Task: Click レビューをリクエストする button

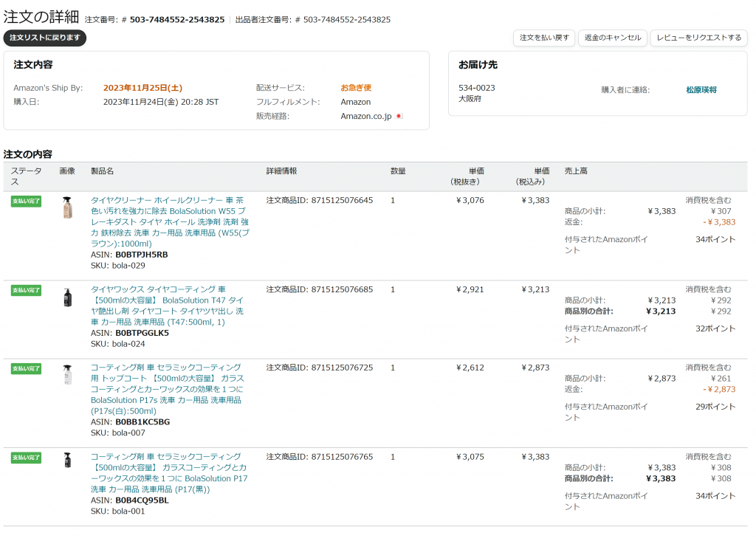Action: coord(698,38)
